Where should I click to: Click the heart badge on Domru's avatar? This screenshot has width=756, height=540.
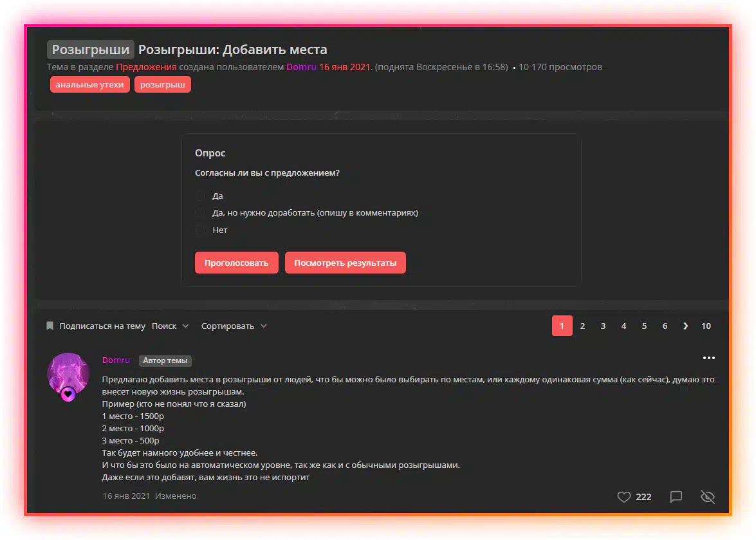68,394
